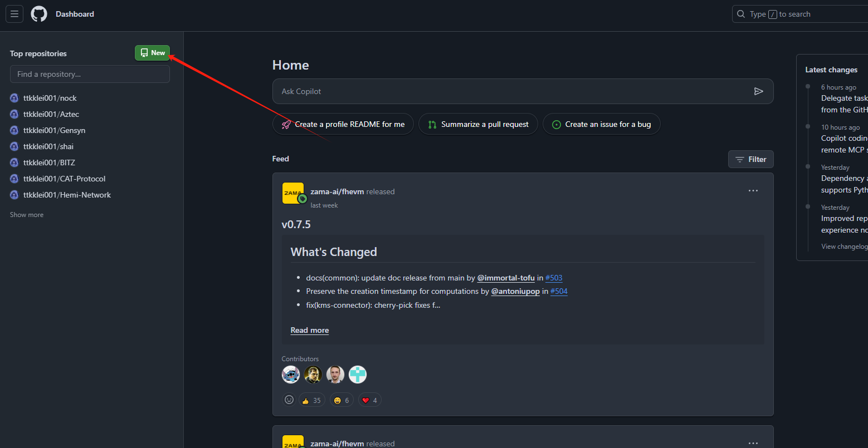Image resolution: width=868 pixels, height=448 pixels.
Task: Open the smiley add-reaction picker
Action: click(289, 400)
